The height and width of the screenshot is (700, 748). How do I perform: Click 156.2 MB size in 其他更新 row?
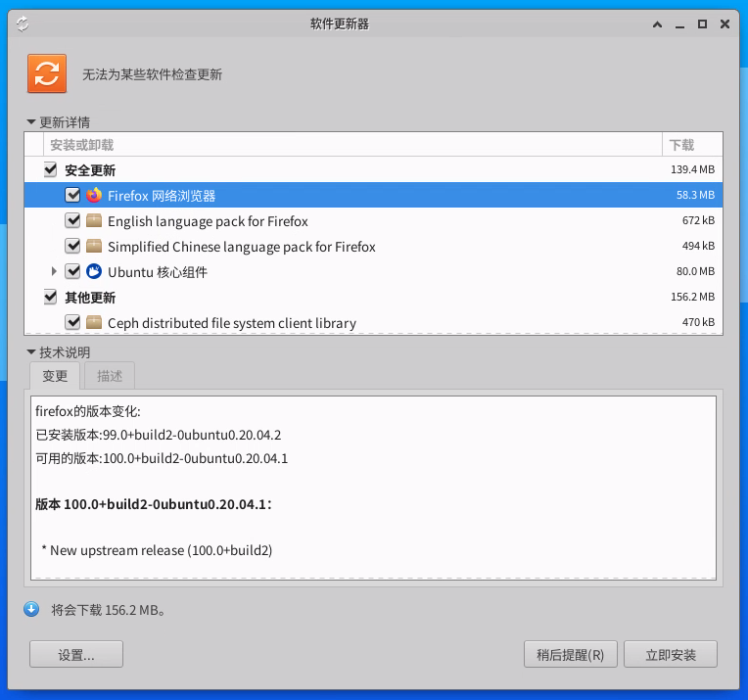692,297
